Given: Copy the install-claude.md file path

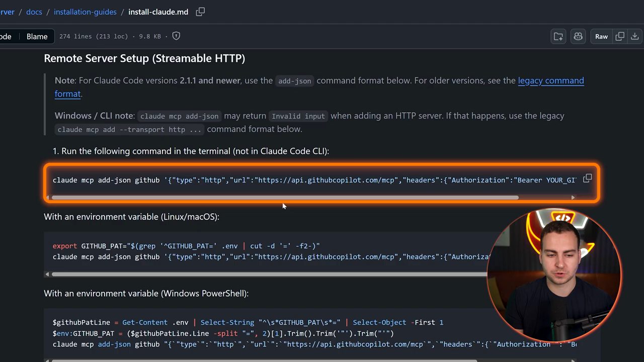Looking at the screenshot, I should pos(200,12).
